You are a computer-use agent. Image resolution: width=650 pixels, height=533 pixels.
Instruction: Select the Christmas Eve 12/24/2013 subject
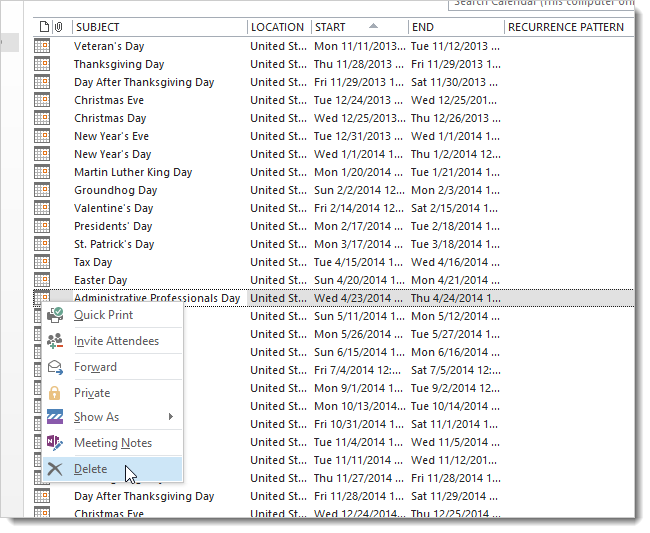pos(109,100)
